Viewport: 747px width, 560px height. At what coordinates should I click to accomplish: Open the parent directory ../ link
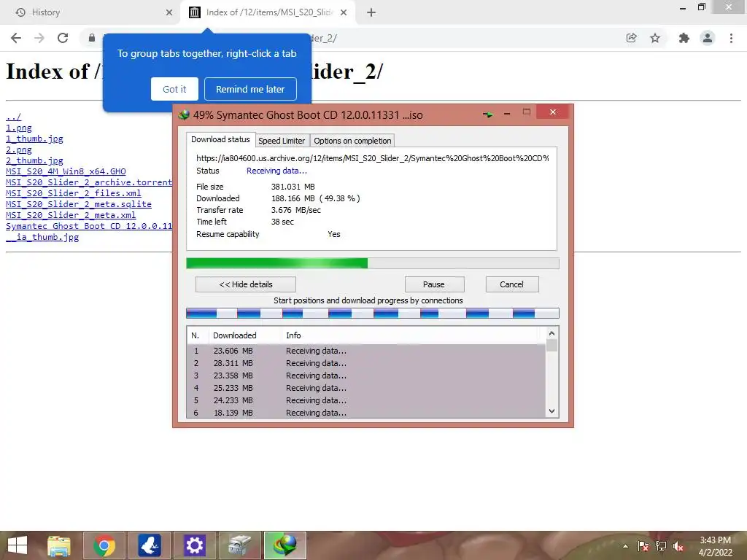point(13,117)
